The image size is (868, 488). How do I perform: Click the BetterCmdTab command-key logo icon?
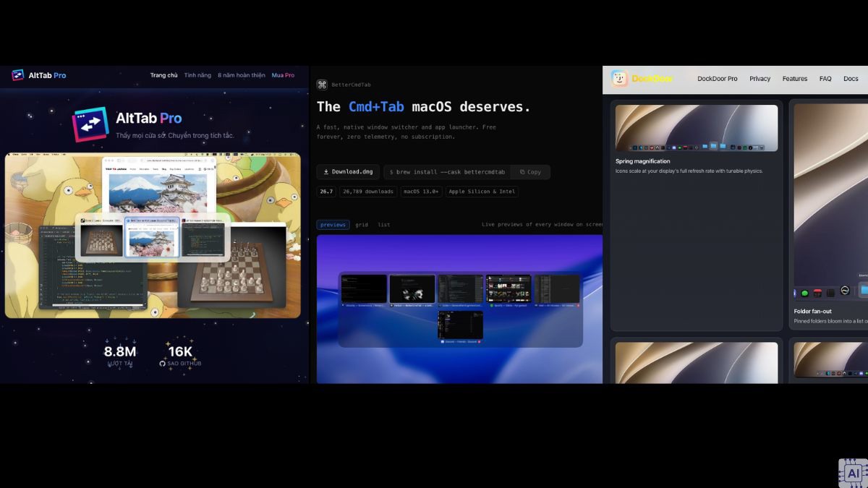point(322,85)
